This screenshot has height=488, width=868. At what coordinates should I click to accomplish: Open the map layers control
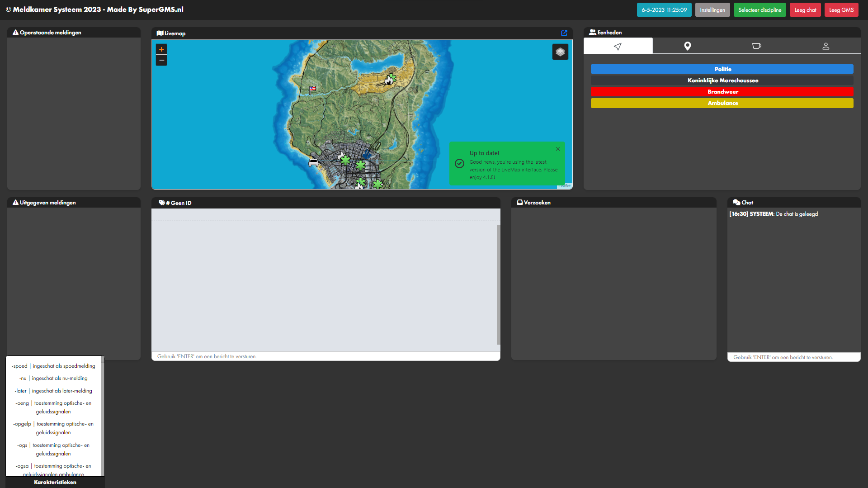click(560, 52)
